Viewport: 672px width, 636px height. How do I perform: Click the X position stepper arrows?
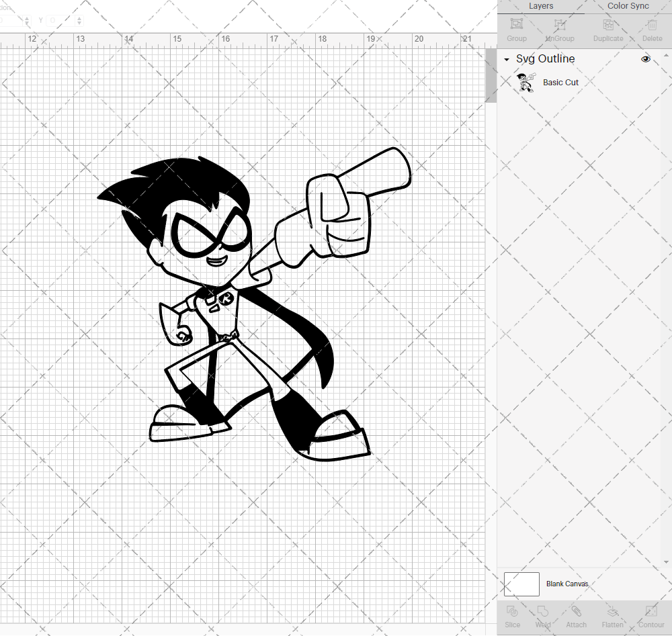[27, 20]
